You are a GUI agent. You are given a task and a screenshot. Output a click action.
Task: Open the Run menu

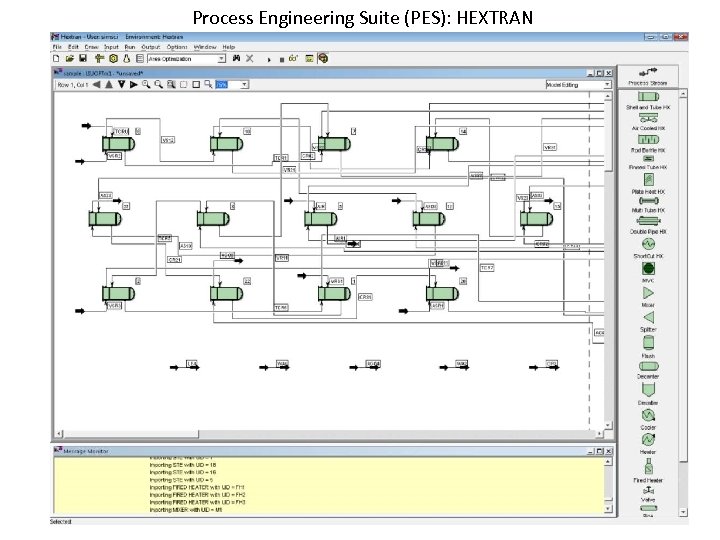[130, 47]
